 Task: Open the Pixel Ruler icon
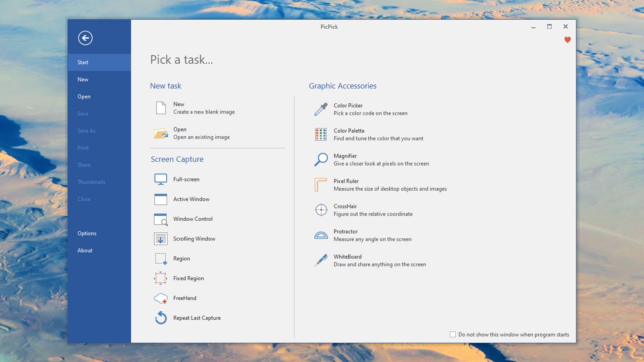(x=321, y=185)
